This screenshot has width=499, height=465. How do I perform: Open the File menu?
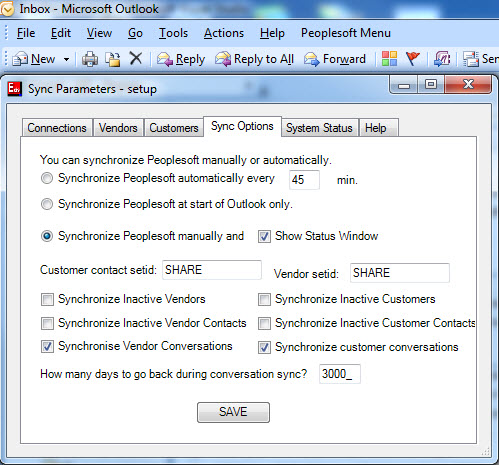[x=26, y=33]
